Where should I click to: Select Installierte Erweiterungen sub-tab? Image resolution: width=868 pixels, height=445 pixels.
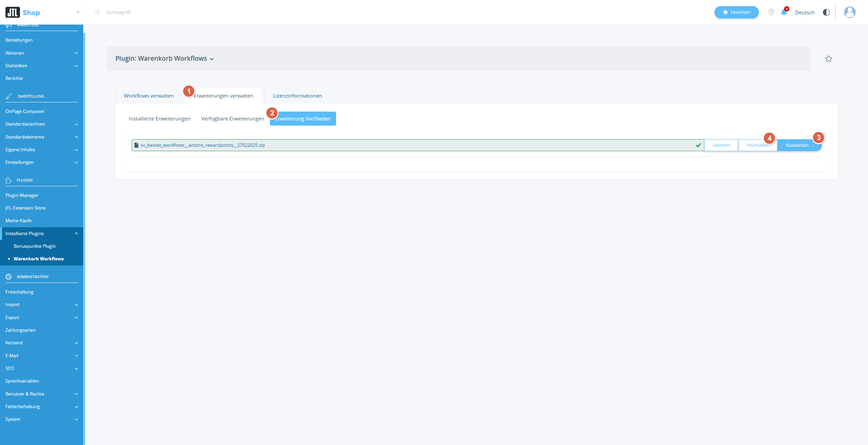(x=160, y=119)
